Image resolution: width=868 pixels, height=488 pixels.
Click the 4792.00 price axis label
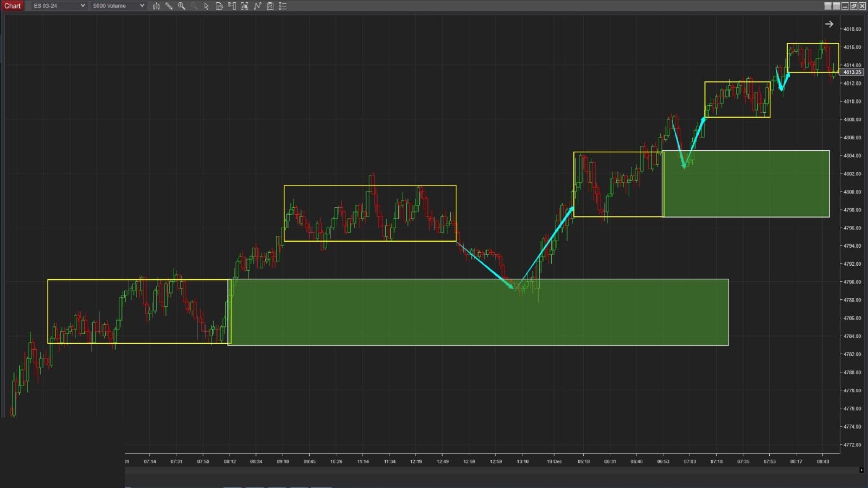[x=852, y=264]
